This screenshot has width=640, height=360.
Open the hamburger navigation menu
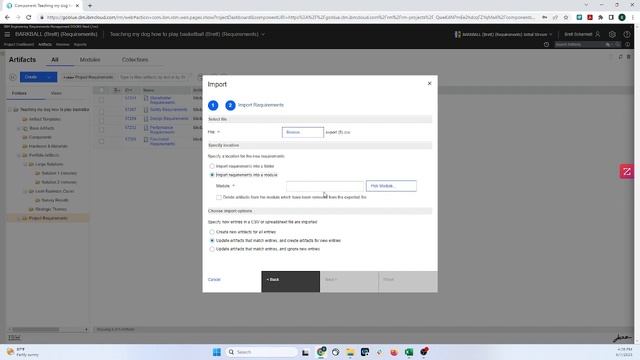(x=7, y=34)
